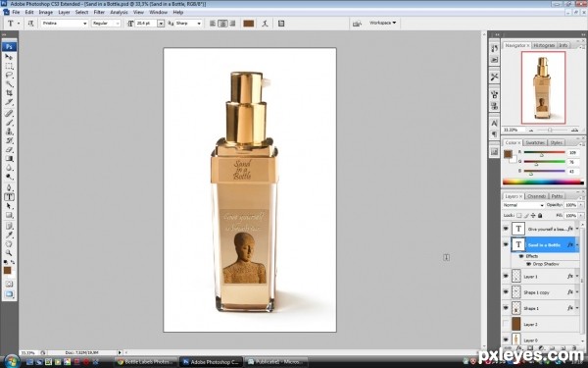Viewport: 588px width, 368px height.
Task: Open the font size dropdown
Action: coord(161,24)
